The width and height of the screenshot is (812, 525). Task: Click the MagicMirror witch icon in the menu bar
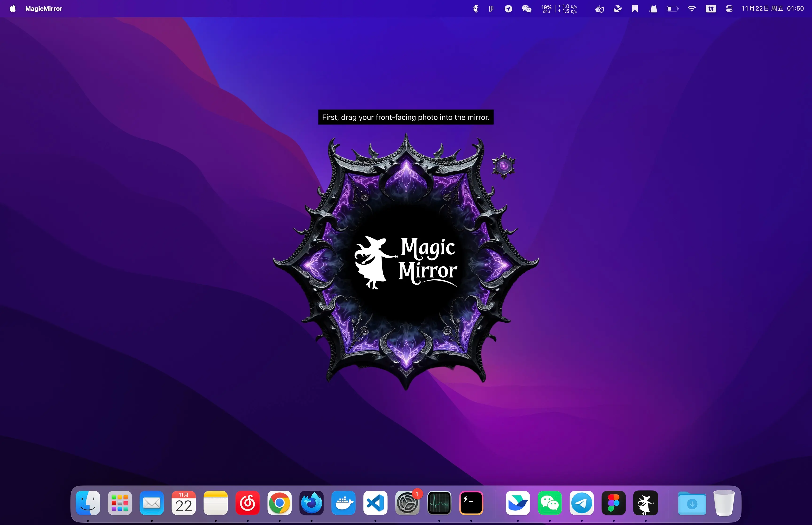[x=476, y=8]
